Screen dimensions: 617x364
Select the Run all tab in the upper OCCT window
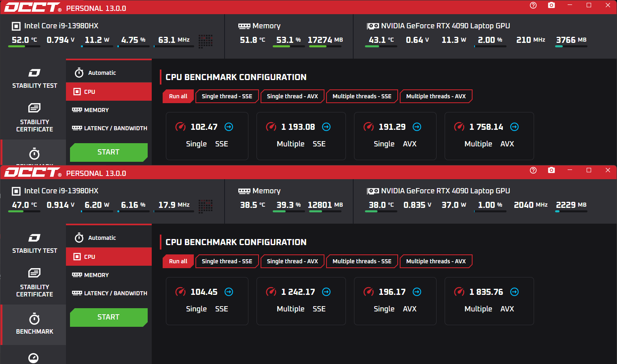pos(178,96)
